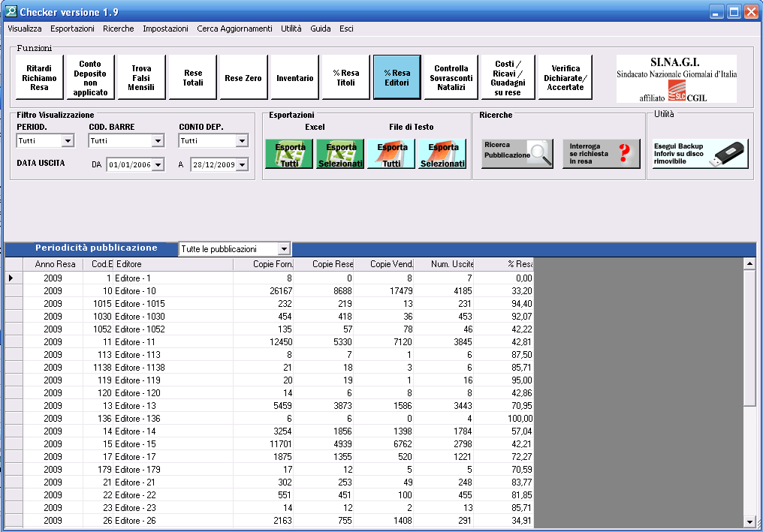Open the DA start date picker arrow
763x532 pixels.
point(158,165)
